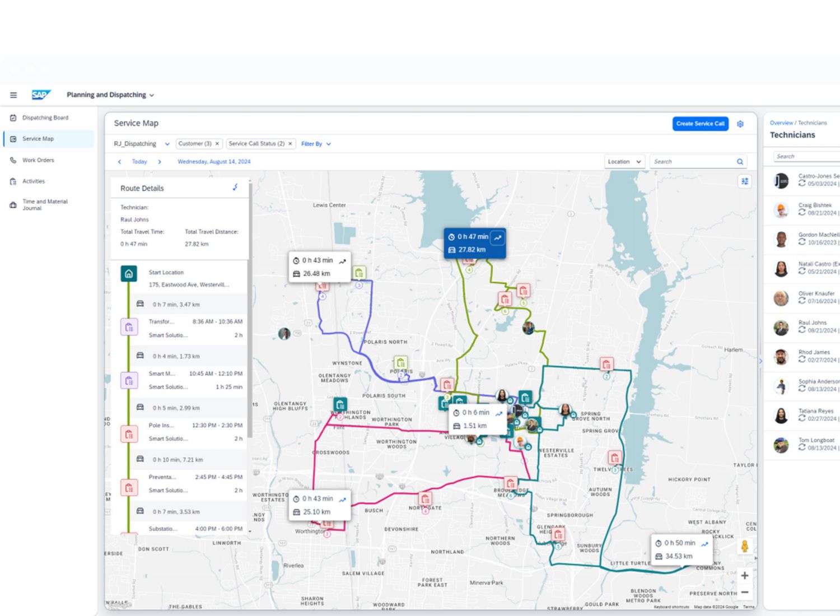
Task: Open the hamburger navigation menu
Action: click(13, 95)
